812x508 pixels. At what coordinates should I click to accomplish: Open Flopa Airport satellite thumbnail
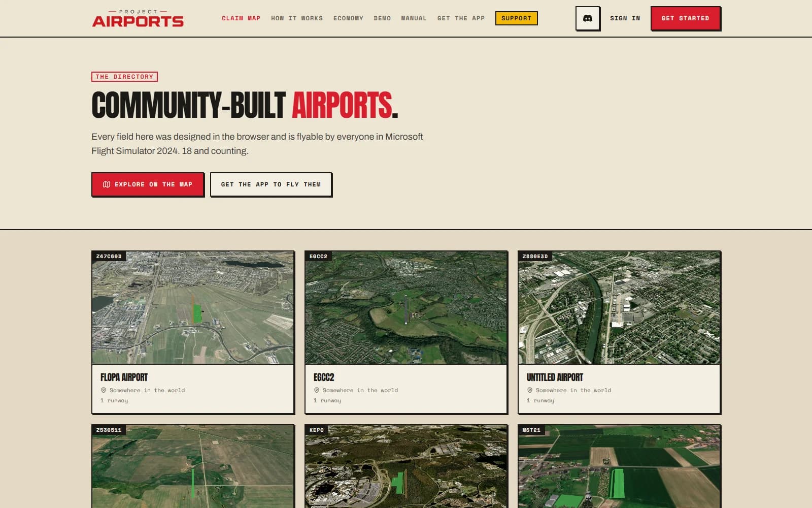[193, 308]
